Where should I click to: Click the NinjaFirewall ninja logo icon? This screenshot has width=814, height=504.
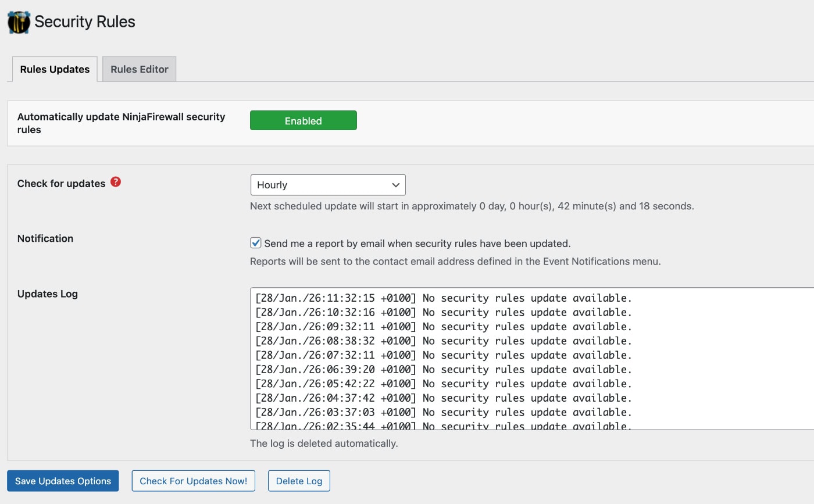[18, 22]
